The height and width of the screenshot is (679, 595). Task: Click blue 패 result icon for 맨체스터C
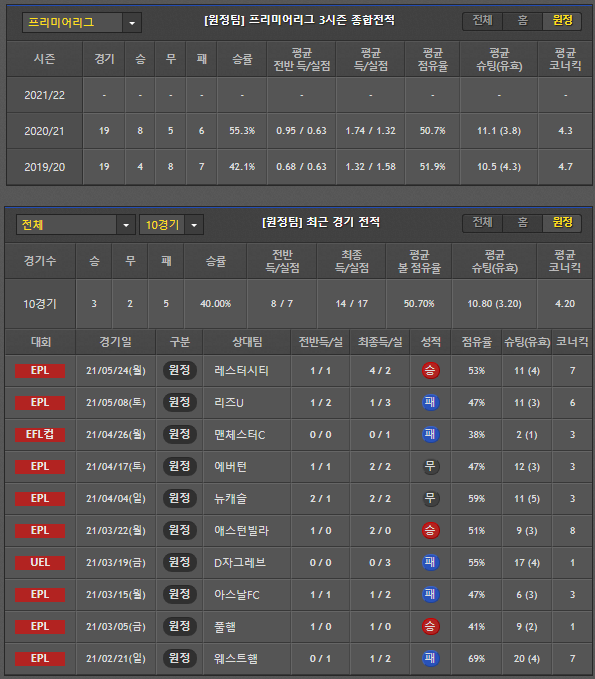pos(430,434)
